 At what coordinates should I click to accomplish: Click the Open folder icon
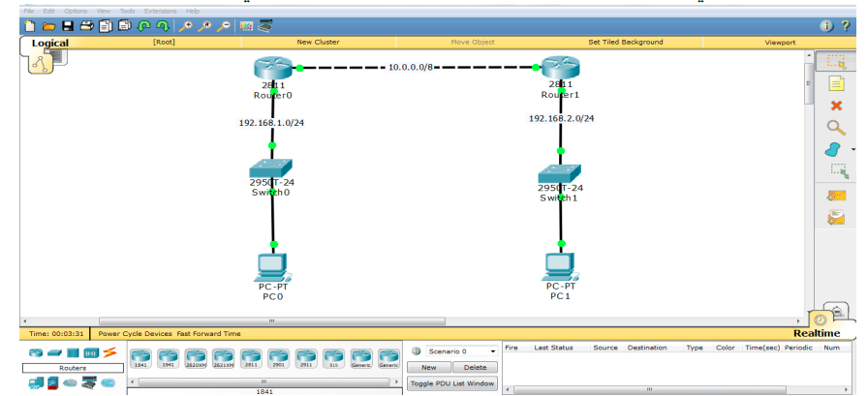coord(48,25)
